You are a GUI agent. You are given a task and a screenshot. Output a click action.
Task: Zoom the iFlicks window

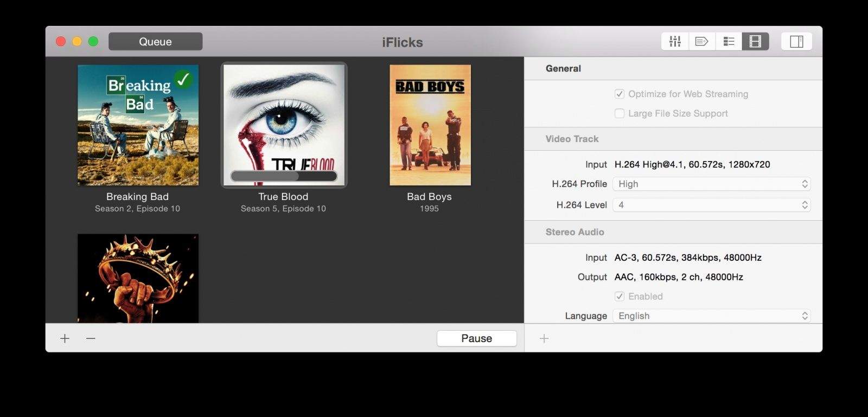(93, 41)
